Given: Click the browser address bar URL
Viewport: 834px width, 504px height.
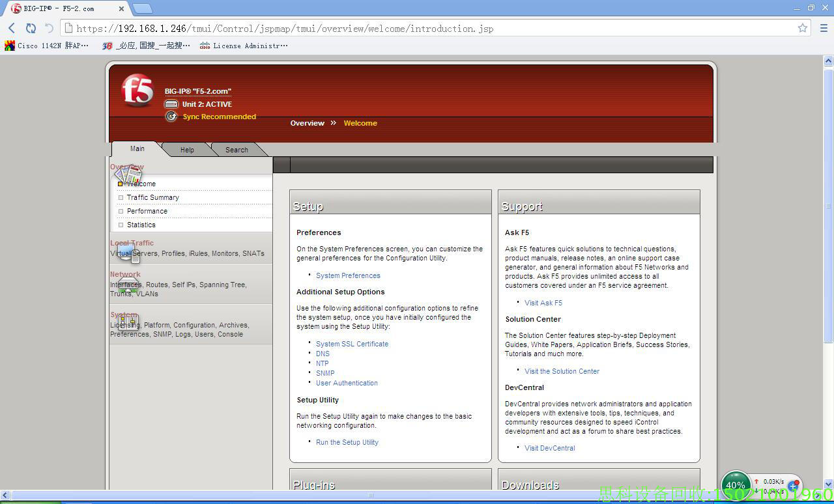Looking at the screenshot, I should pos(285,29).
